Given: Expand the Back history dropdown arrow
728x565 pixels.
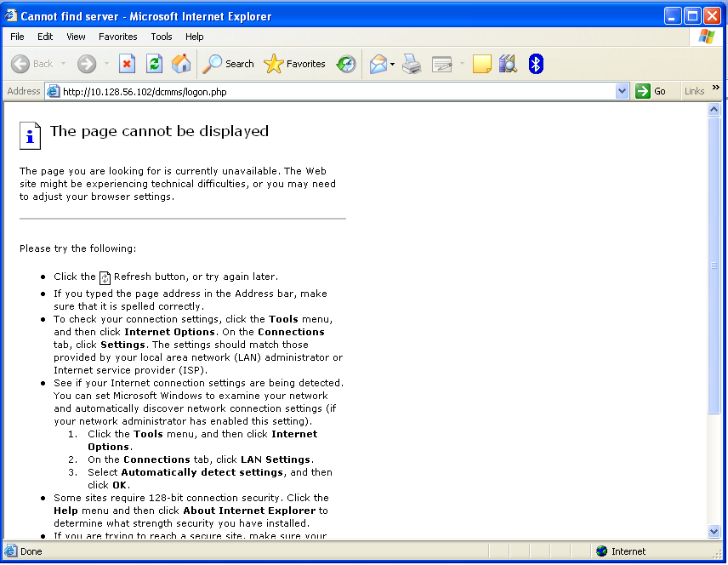Looking at the screenshot, I should [x=63, y=64].
